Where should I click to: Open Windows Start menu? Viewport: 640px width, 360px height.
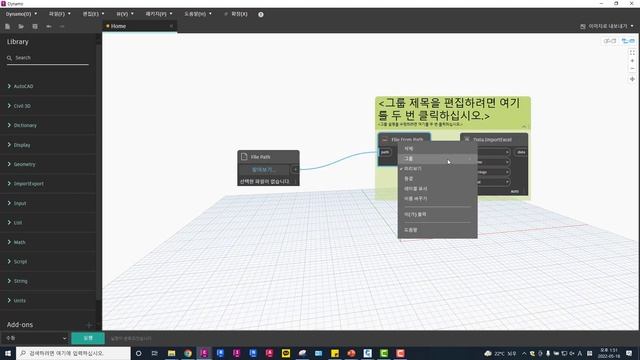[x=8, y=353]
